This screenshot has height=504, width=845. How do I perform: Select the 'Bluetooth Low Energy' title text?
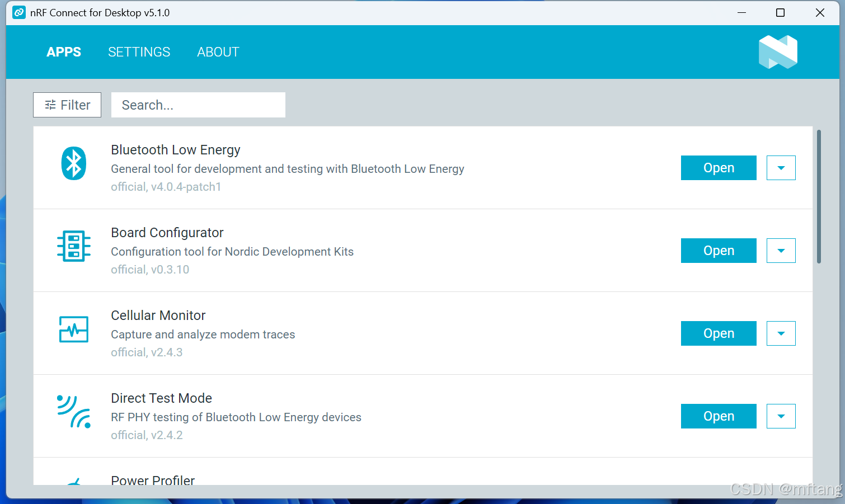(176, 150)
